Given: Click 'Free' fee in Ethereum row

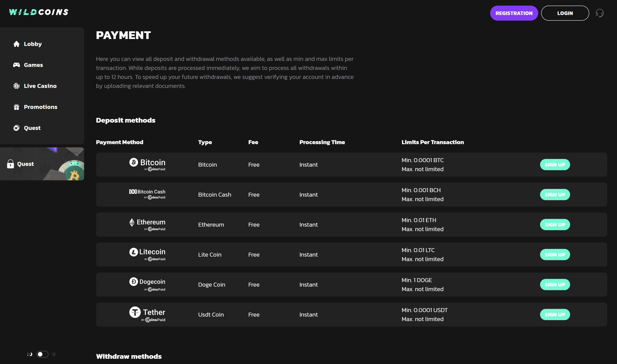Looking at the screenshot, I should click(x=254, y=224).
